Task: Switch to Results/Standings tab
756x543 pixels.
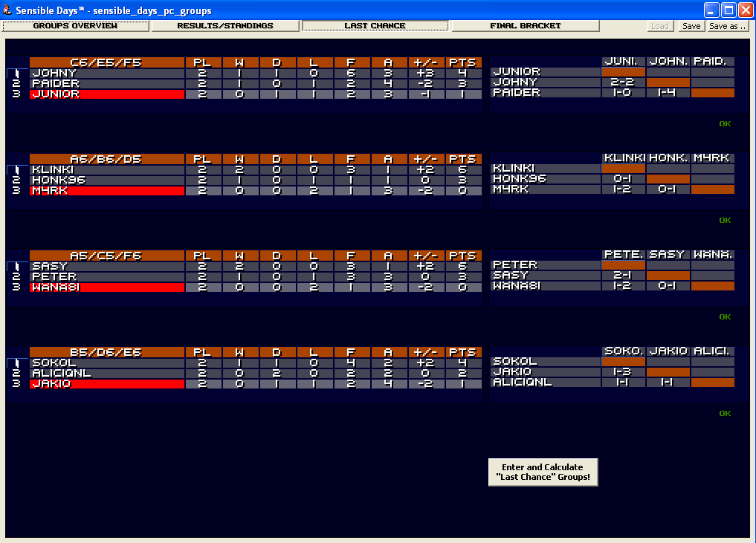Action: (225, 26)
